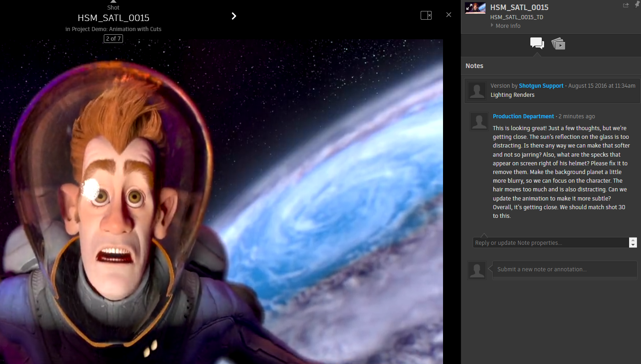
Task: Open the Production Department author link
Action: click(x=523, y=116)
